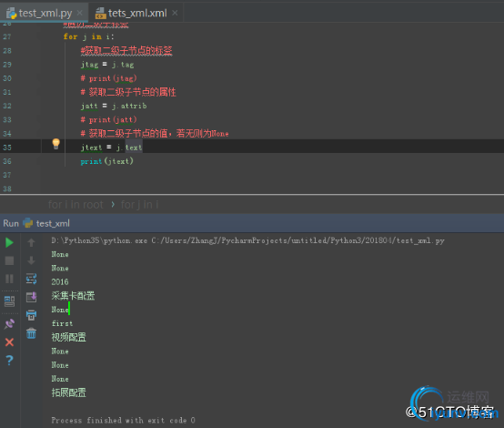Screen dimensions: 504x428
Task: Click the Run panel label
Action: [x=11, y=223]
